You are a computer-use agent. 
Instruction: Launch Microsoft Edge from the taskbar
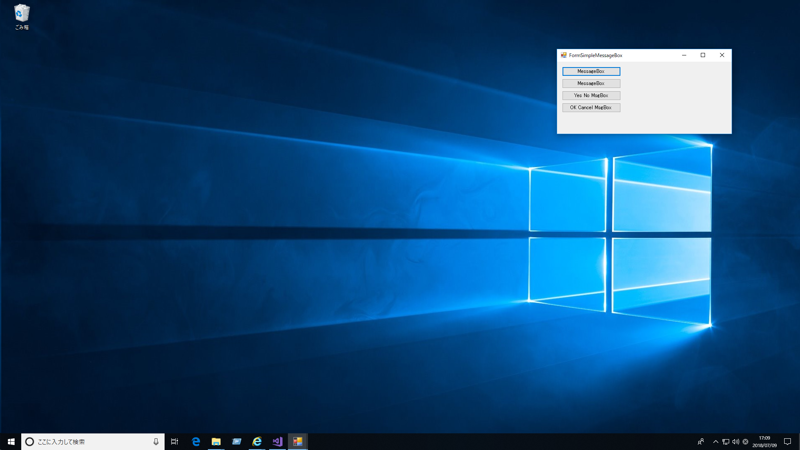195,441
